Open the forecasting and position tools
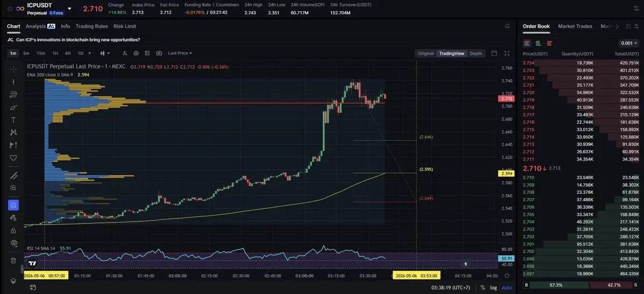 pos(13,145)
